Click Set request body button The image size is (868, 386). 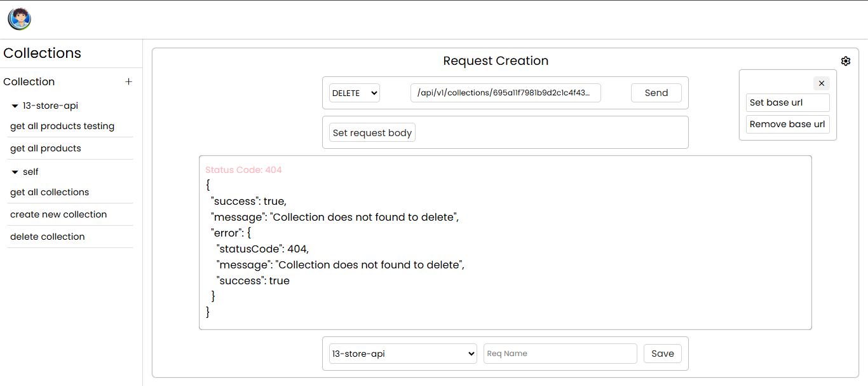pyautogui.click(x=372, y=133)
